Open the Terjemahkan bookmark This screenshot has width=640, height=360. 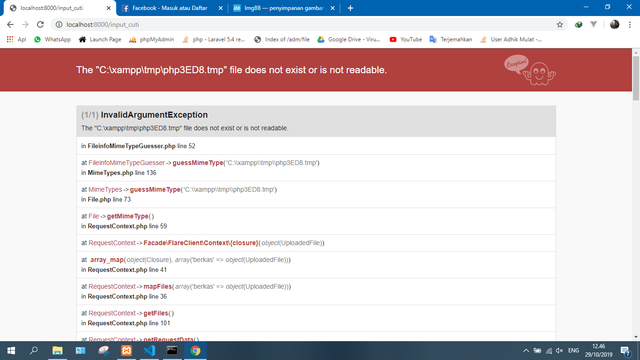(451, 40)
